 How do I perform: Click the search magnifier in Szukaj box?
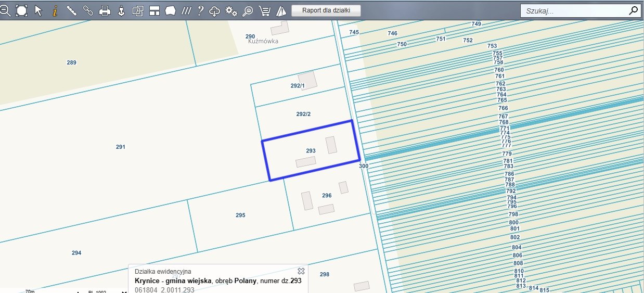(633, 10)
